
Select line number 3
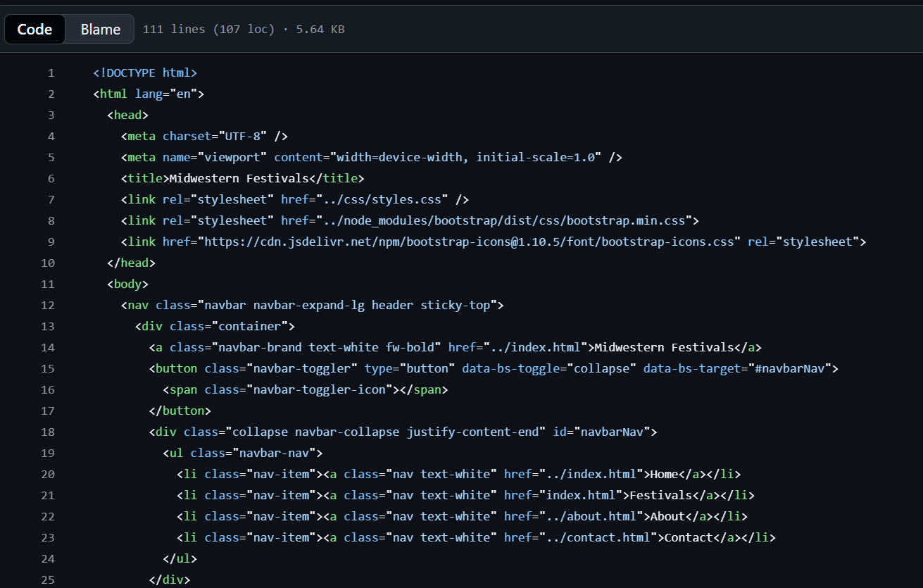[51, 115]
